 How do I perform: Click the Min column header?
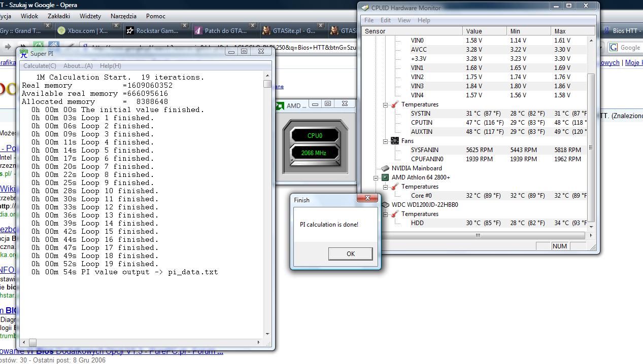[529, 31]
